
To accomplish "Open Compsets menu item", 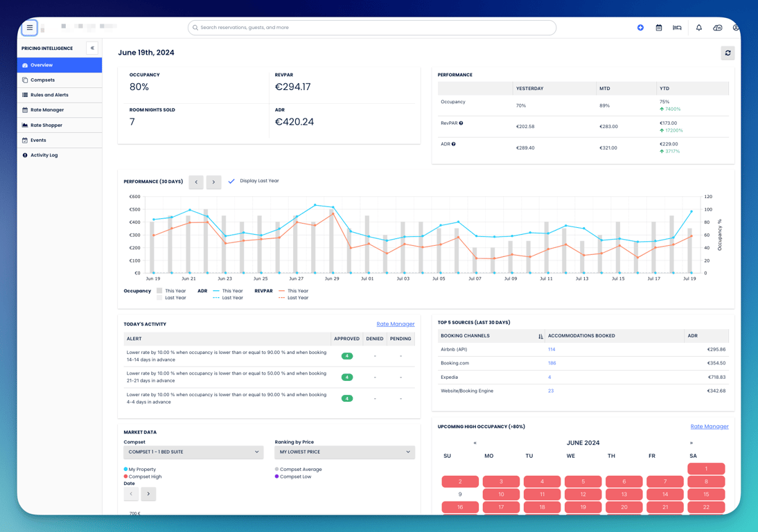I will (60, 80).
